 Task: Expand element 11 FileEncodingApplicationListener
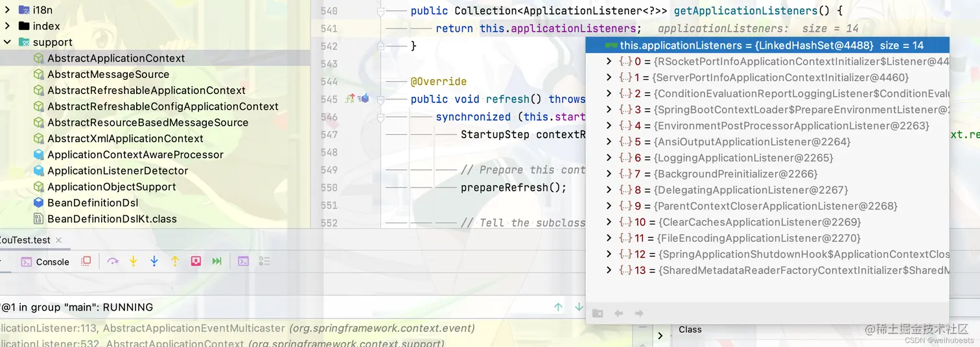(x=609, y=238)
